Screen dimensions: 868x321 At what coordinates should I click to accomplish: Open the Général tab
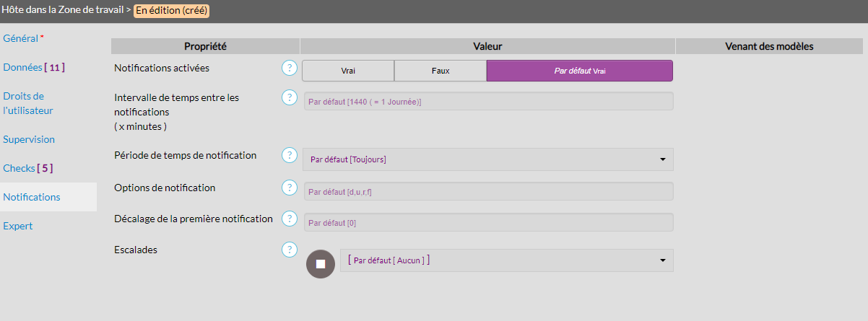coord(21,38)
